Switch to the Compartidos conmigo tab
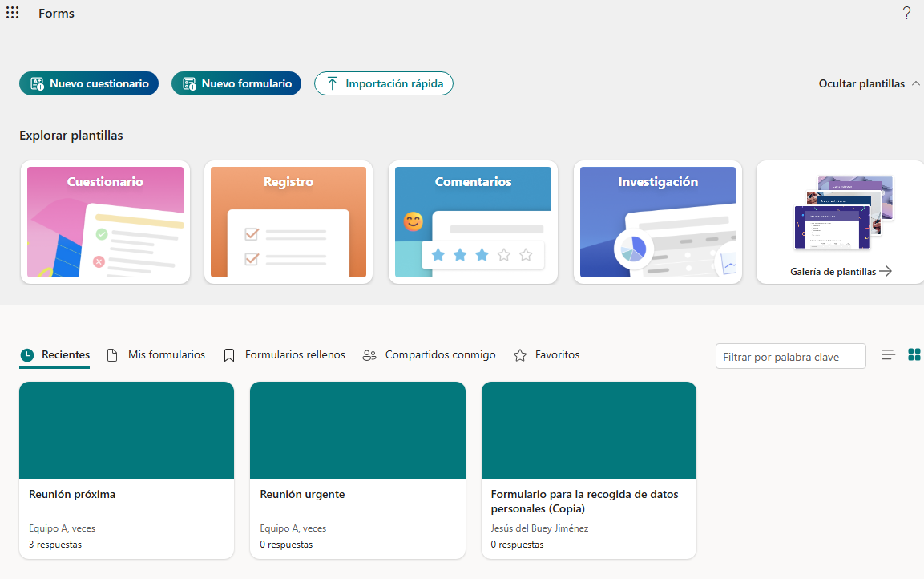This screenshot has width=924, height=579. tap(429, 355)
